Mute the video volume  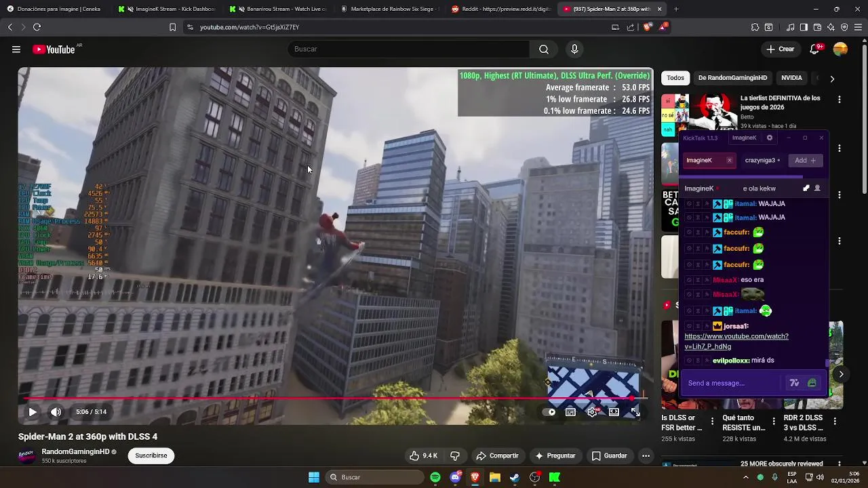tap(56, 411)
